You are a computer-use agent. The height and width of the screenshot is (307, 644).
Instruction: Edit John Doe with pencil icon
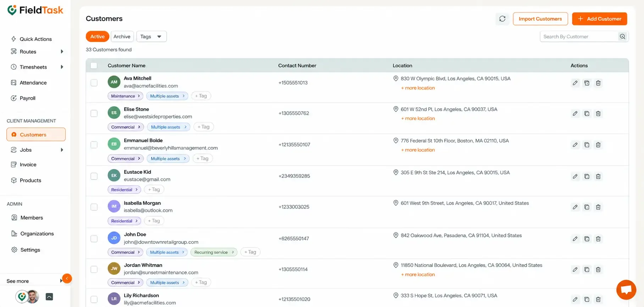click(x=575, y=239)
